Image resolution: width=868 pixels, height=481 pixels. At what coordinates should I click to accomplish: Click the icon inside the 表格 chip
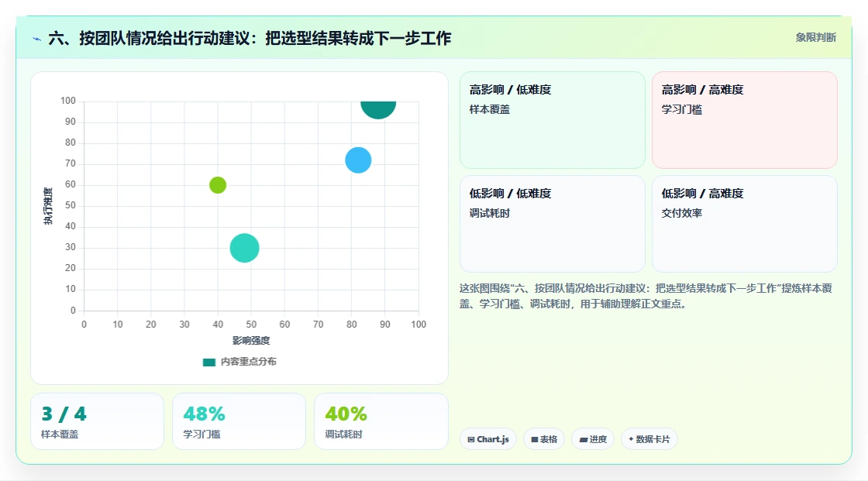coord(535,439)
